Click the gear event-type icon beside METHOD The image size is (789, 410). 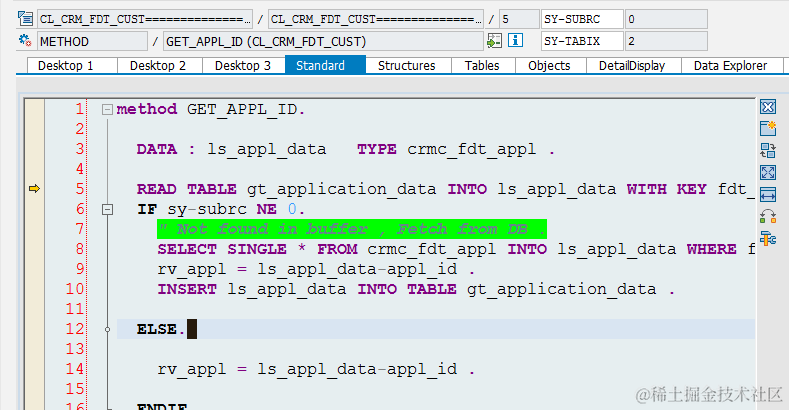tap(25, 40)
